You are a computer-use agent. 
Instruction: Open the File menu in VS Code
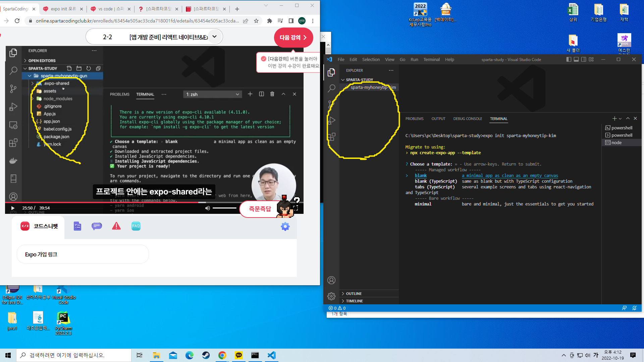(341, 59)
